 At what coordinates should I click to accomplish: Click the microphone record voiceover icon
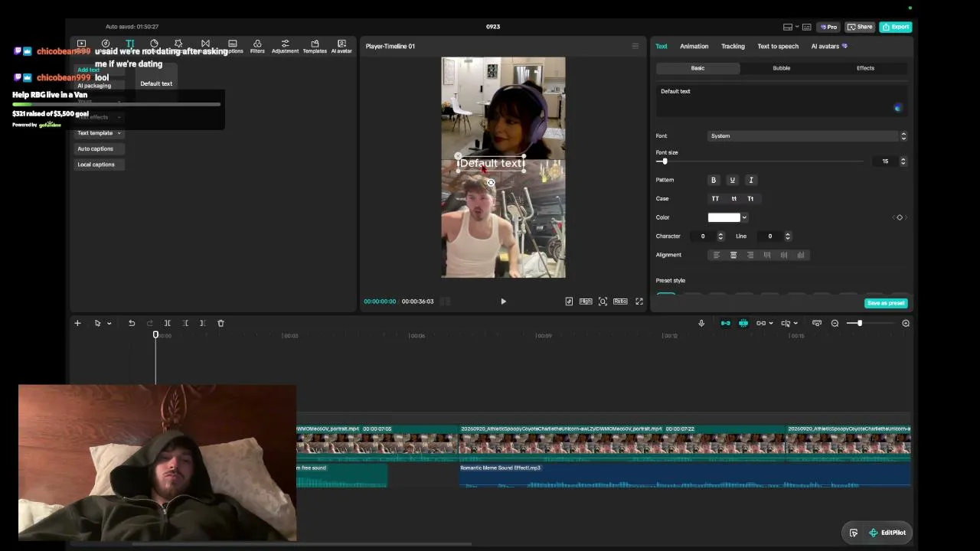point(701,323)
